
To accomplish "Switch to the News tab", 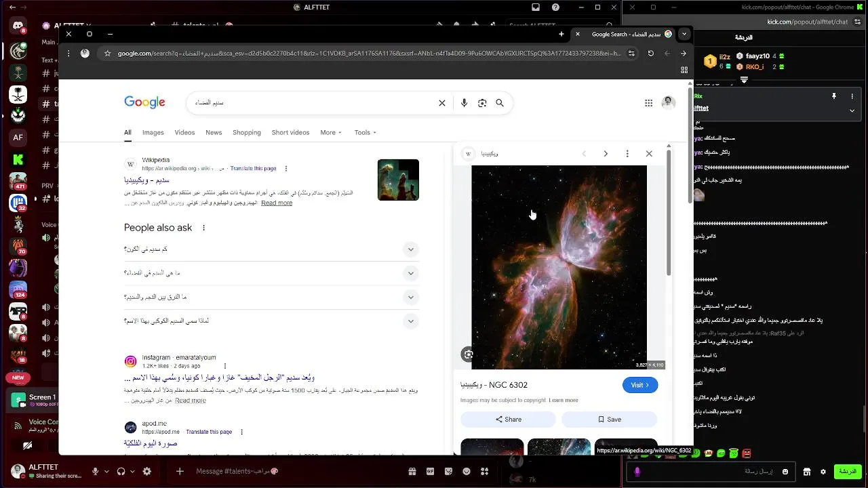I will [x=214, y=133].
